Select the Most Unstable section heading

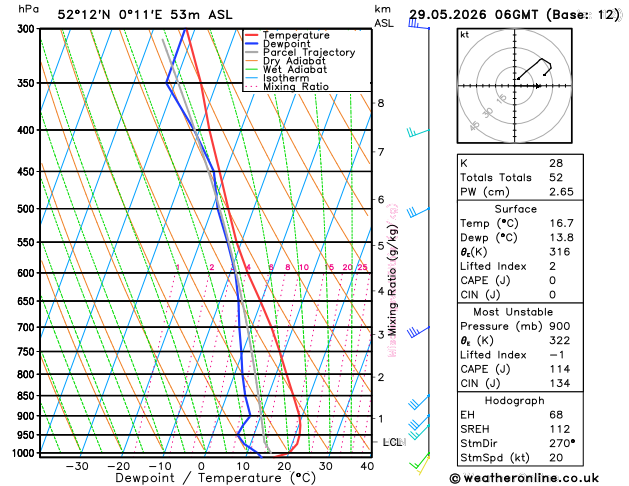point(513,312)
